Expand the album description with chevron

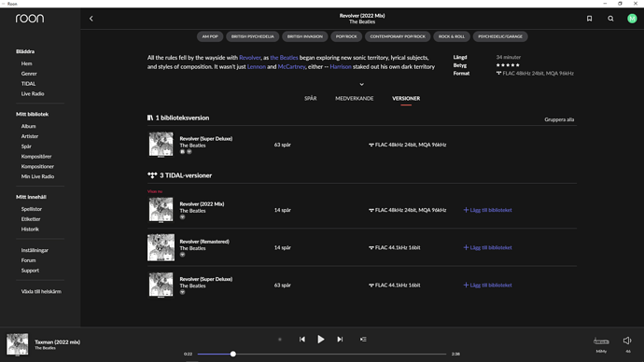coord(362,84)
